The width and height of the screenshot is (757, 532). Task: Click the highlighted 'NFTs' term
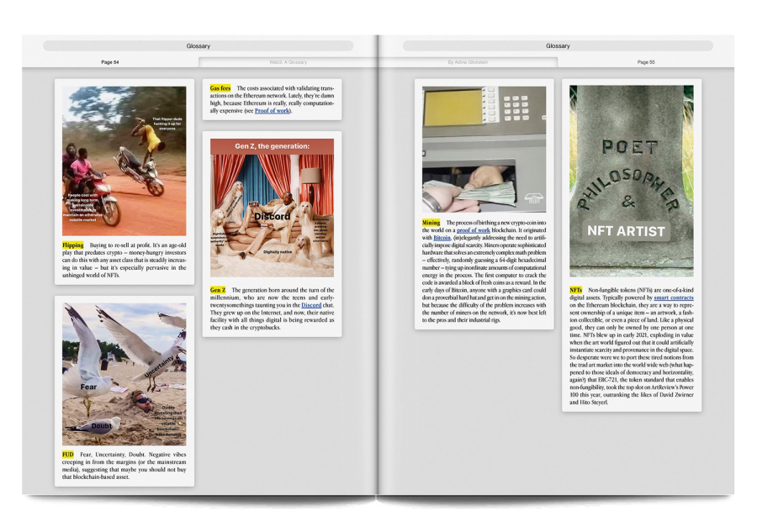pos(576,289)
